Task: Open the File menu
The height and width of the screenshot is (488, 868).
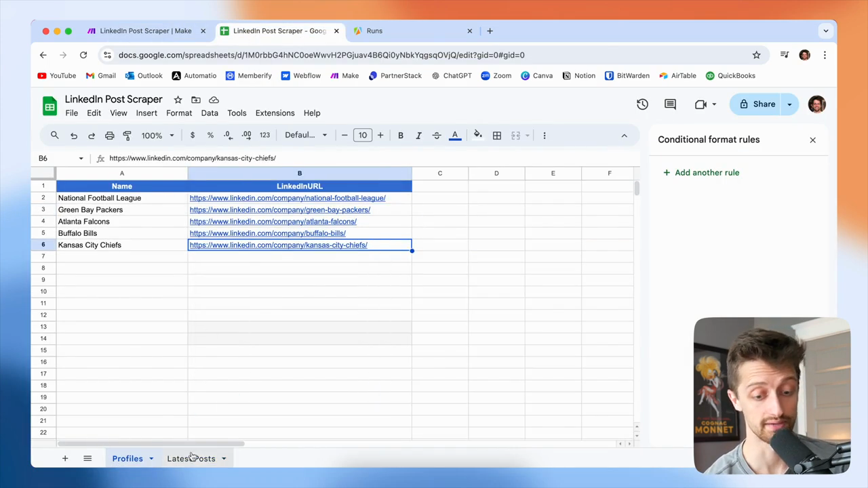Action: pyautogui.click(x=71, y=113)
